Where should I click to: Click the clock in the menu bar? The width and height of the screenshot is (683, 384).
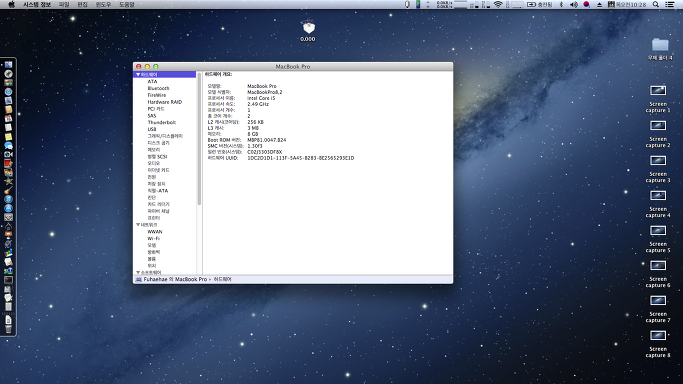[x=631, y=4]
